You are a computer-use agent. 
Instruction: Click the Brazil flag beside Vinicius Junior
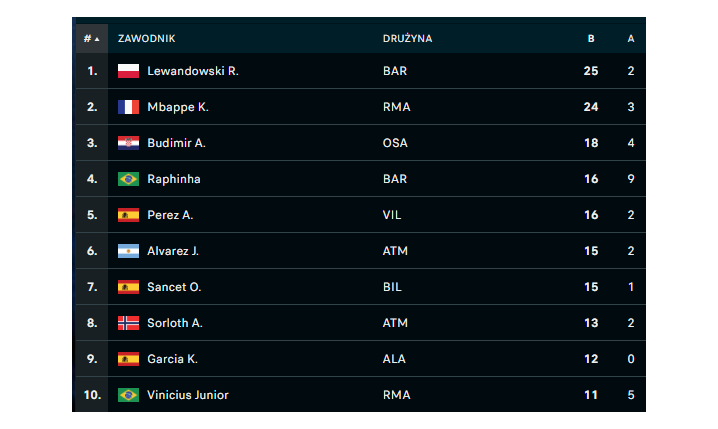pos(128,395)
